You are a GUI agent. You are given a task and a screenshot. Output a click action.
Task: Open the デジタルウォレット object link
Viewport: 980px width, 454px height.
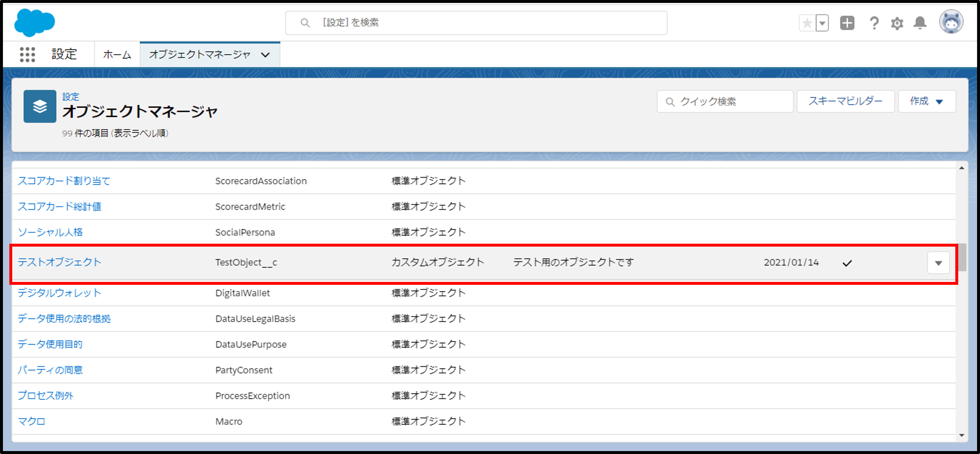tap(59, 293)
